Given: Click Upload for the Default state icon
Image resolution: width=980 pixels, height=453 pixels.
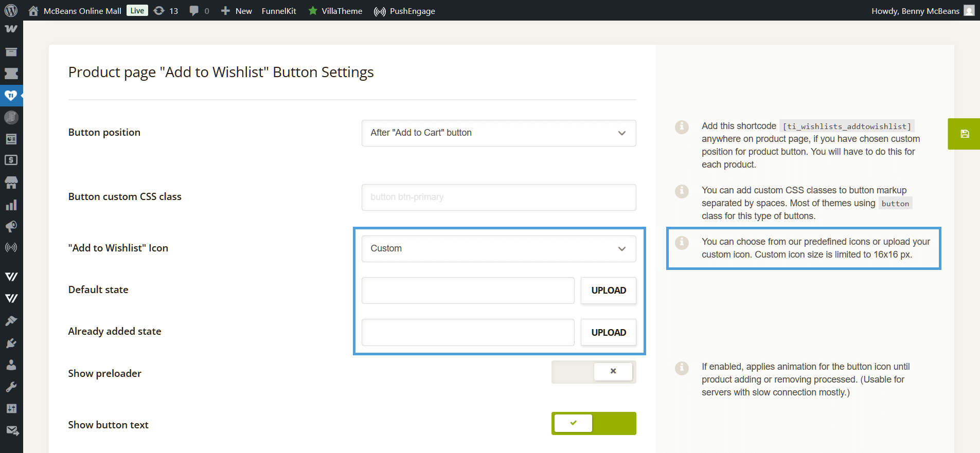Looking at the screenshot, I should [x=608, y=291].
